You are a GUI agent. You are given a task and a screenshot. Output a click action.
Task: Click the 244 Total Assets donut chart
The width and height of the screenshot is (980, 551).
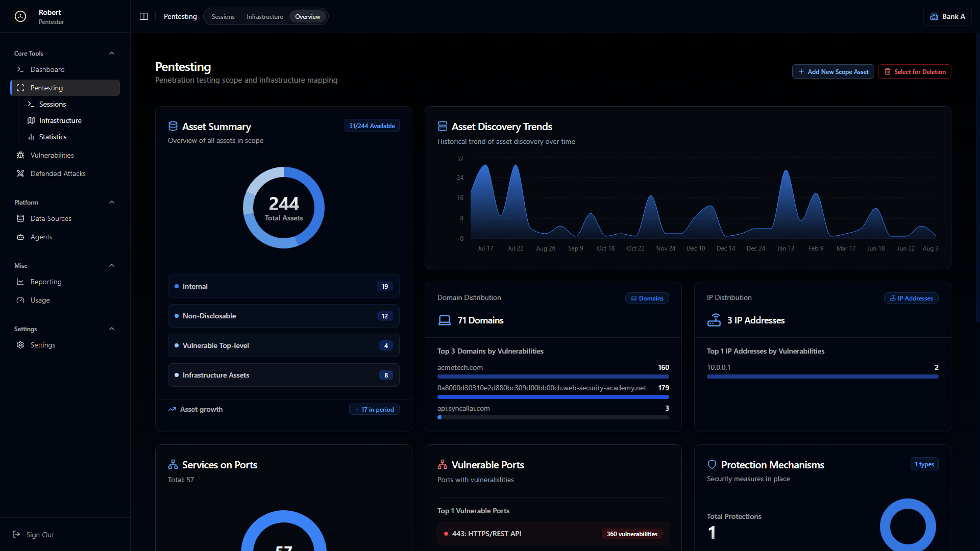click(284, 208)
